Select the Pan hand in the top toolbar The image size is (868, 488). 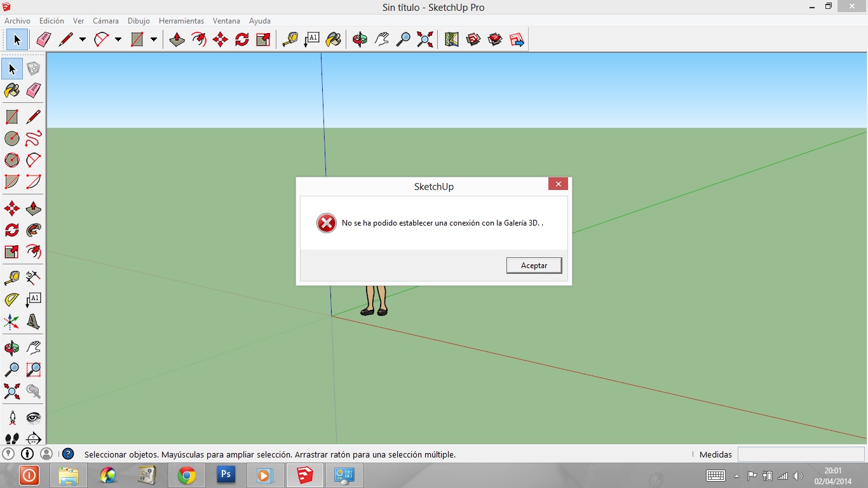(382, 39)
